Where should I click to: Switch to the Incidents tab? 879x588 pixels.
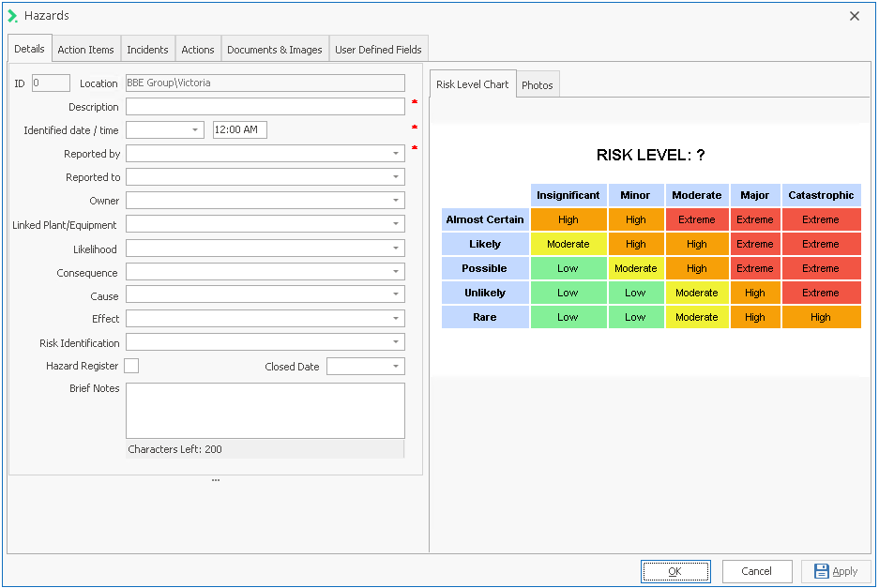[x=147, y=50]
